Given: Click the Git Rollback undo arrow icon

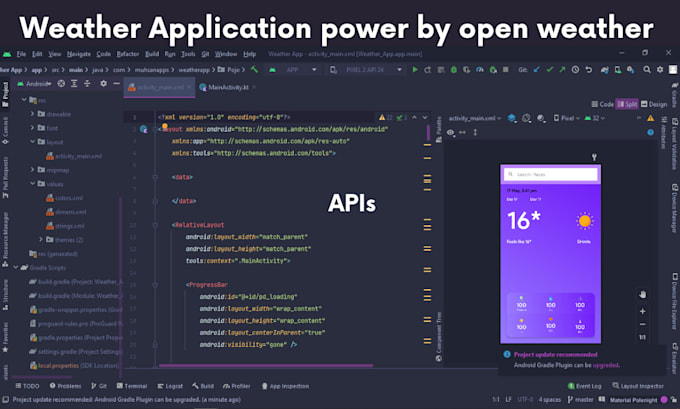Looking at the screenshot, I should (588, 70).
